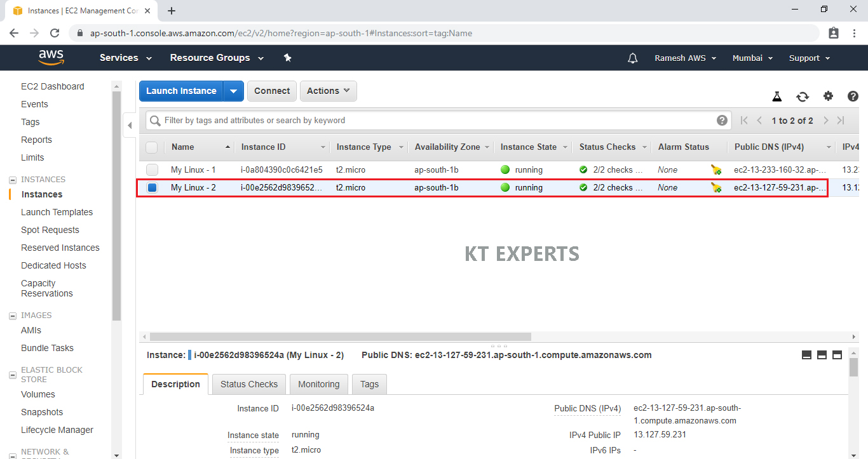Click alarm icon for My Linux - 1
The width and height of the screenshot is (868, 459).
point(716,170)
